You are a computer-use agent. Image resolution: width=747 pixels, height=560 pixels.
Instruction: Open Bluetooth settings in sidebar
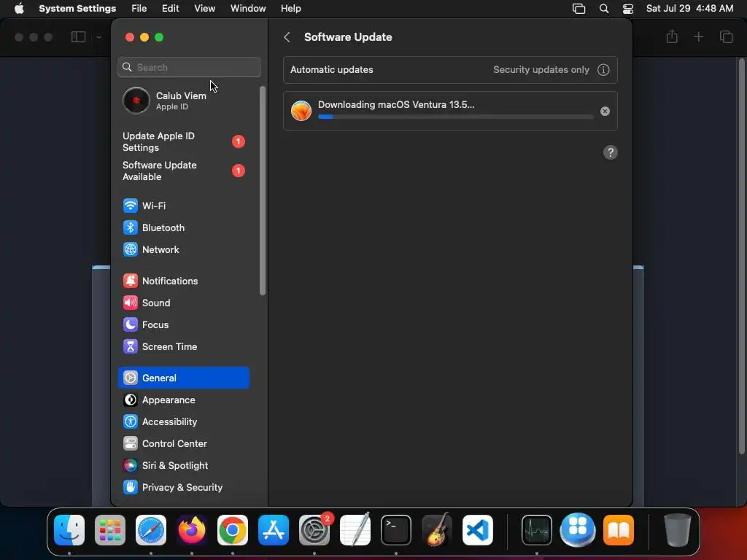click(x=183, y=227)
